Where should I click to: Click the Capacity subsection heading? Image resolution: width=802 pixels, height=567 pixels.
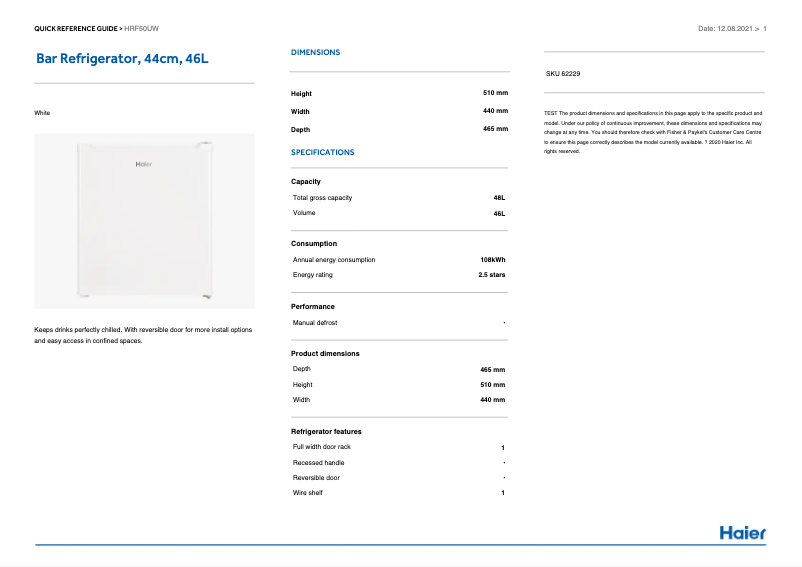click(x=306, y=181)
